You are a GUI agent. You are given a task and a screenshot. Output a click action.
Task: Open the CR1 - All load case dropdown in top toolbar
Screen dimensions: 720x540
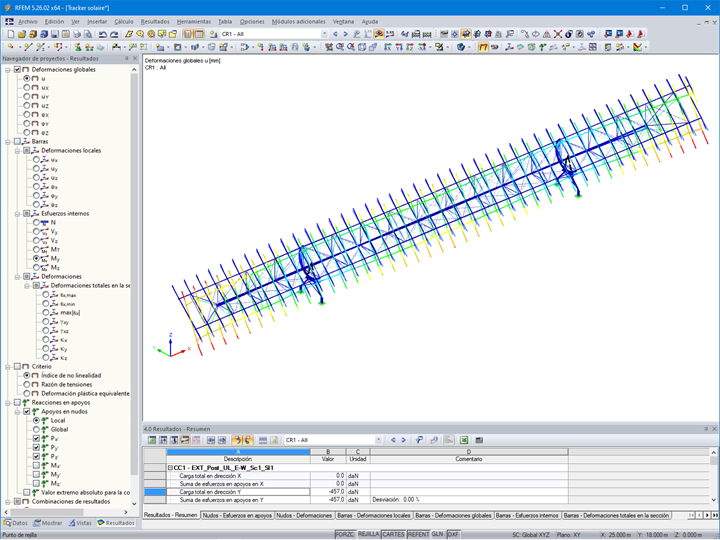[324, 34]
